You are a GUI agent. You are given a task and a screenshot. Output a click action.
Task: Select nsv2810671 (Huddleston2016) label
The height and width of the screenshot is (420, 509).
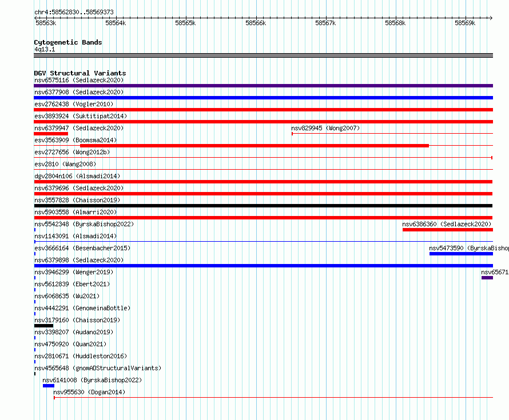pyautogui.click(x=81, y=356)
